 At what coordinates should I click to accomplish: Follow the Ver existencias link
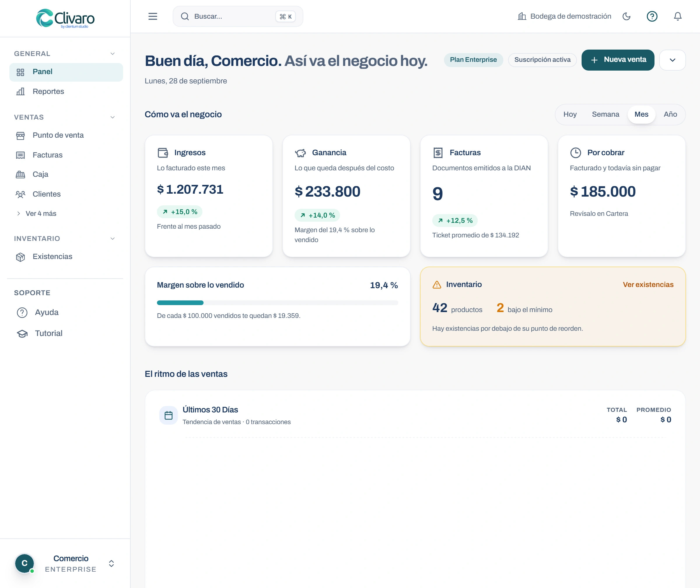click(648, 285)
